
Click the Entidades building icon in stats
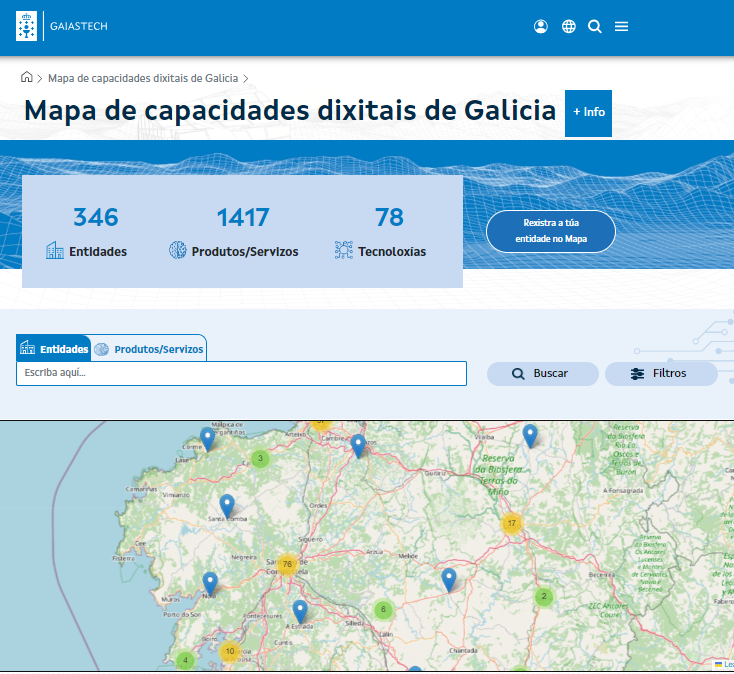pos(55,250)
